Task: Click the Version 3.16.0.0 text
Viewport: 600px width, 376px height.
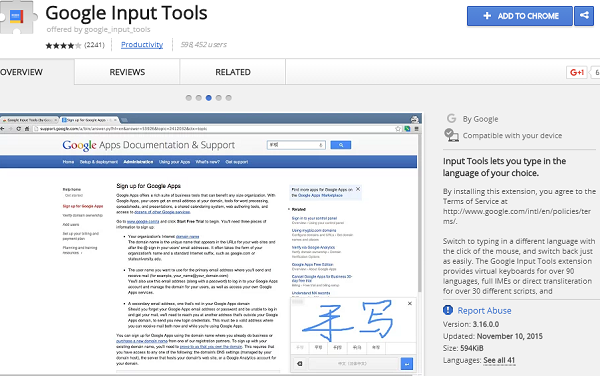Action: coord(471,324)
